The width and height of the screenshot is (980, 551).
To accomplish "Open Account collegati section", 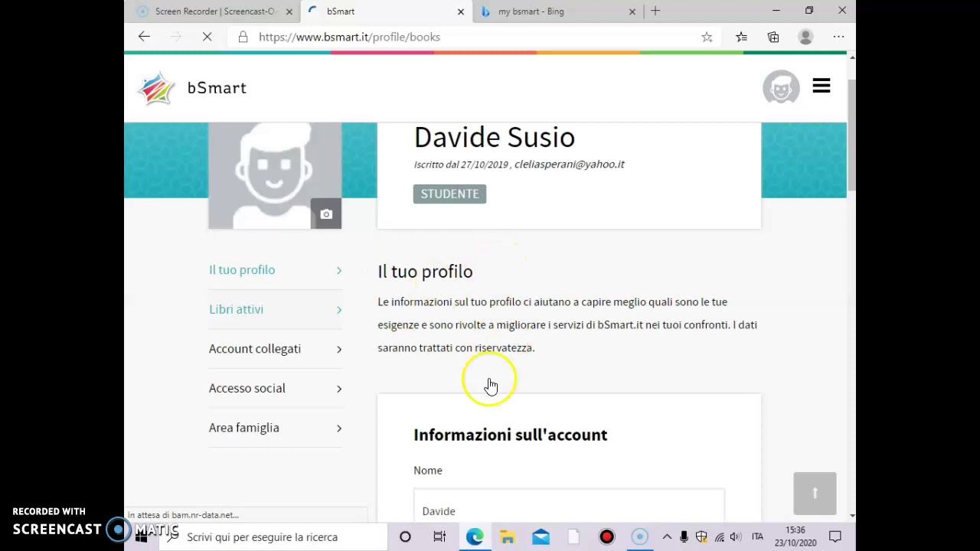I will (x=255, y=349).
